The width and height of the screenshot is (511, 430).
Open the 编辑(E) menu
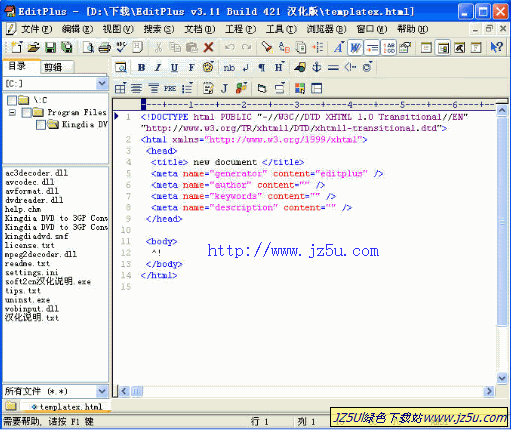[77, 29]
